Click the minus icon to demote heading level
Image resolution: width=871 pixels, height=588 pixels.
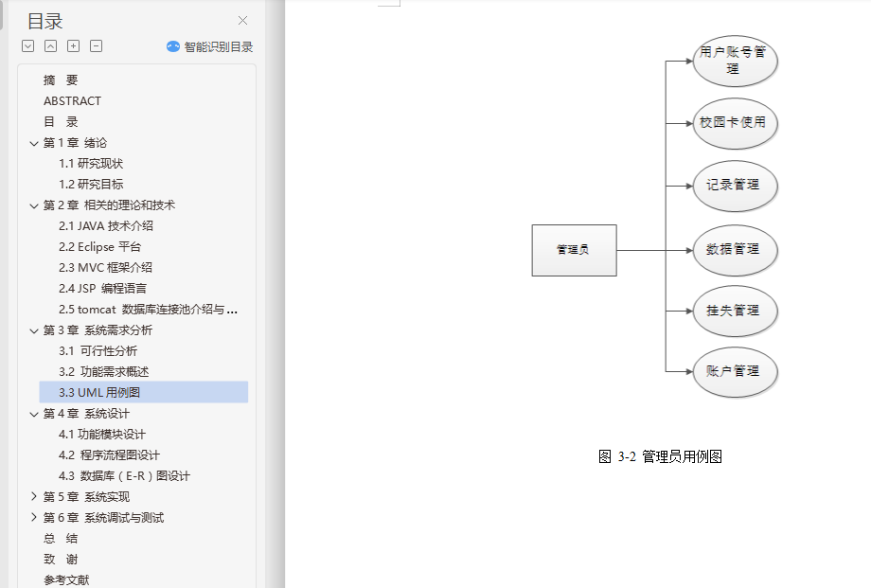click(x=97, y=46)
